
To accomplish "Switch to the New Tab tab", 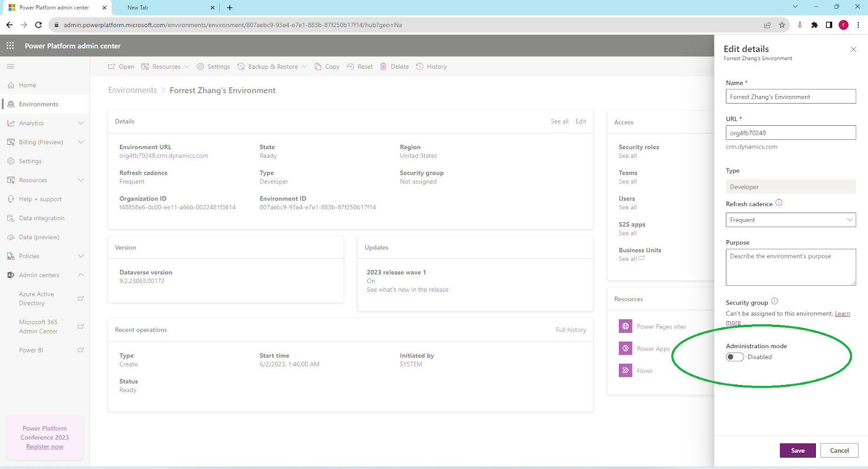I will 165,8.
